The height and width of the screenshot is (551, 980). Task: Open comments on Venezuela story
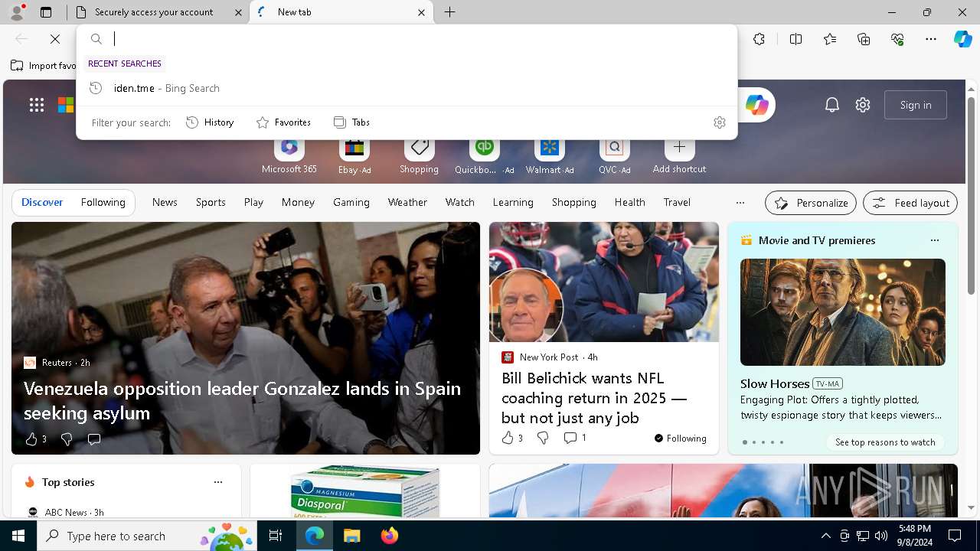point(94,439)
